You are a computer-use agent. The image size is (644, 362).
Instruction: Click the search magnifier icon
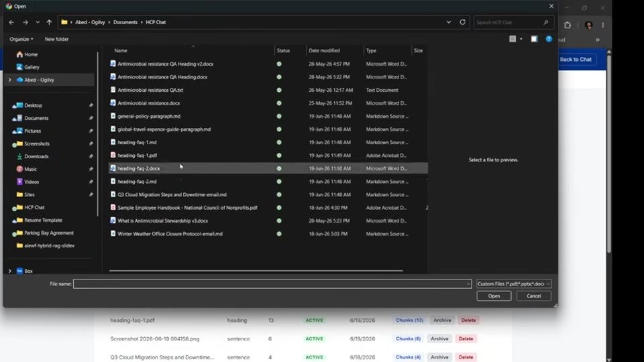546,22
